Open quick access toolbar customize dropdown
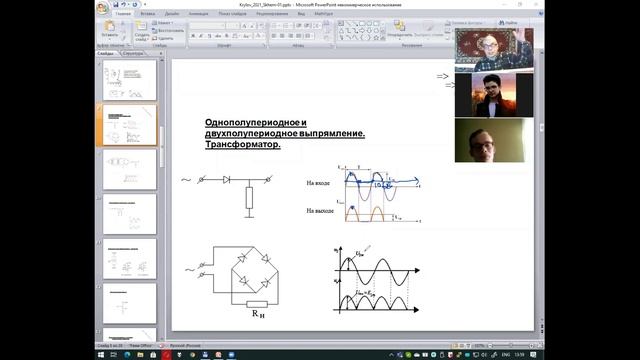Screen dimensions: 640x360 click(144, 4)
